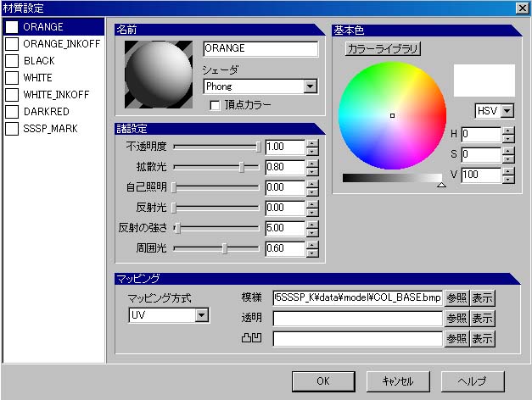The height and width of the screenshot is (400, 532).
Task: Click the material name field ORANGE
Action: (260, 49)
